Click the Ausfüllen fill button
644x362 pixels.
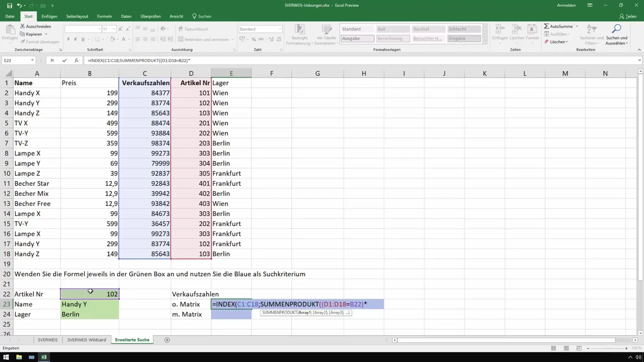(557, 34)
